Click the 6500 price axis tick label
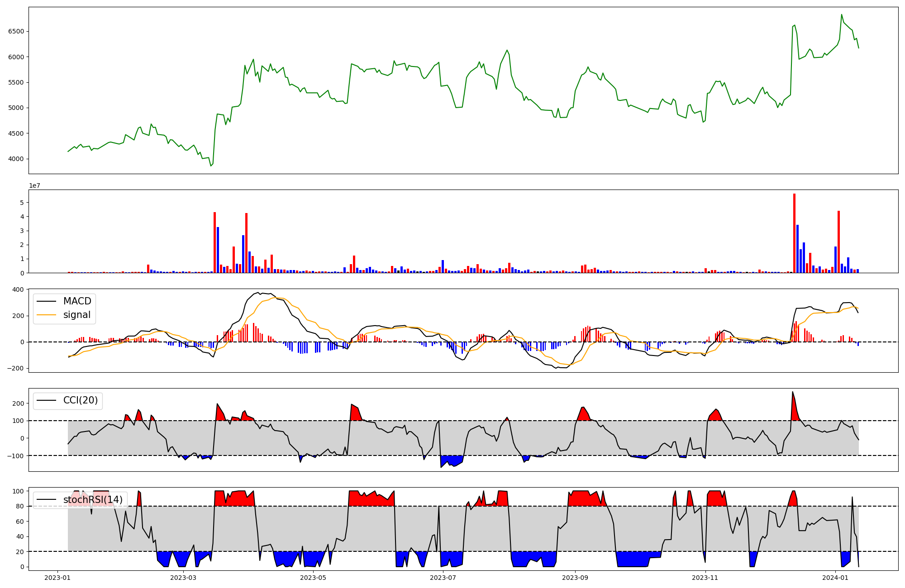This screenshot has height=588, width=905. 16,32
